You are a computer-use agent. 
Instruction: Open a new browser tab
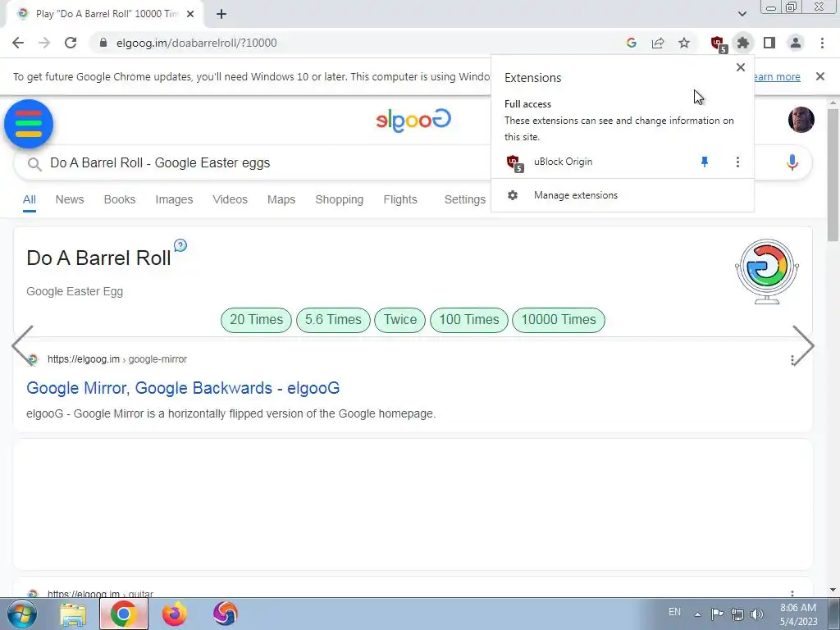221,14
